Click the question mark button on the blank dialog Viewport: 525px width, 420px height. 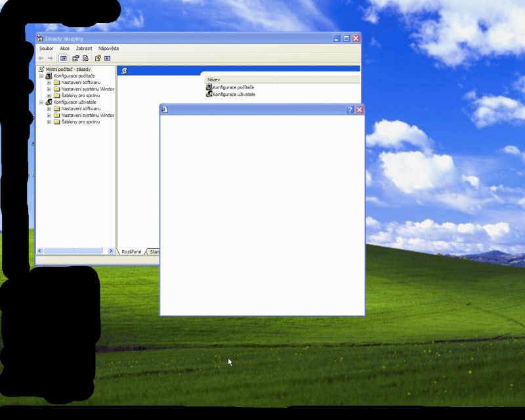click(x=350, y=110)
